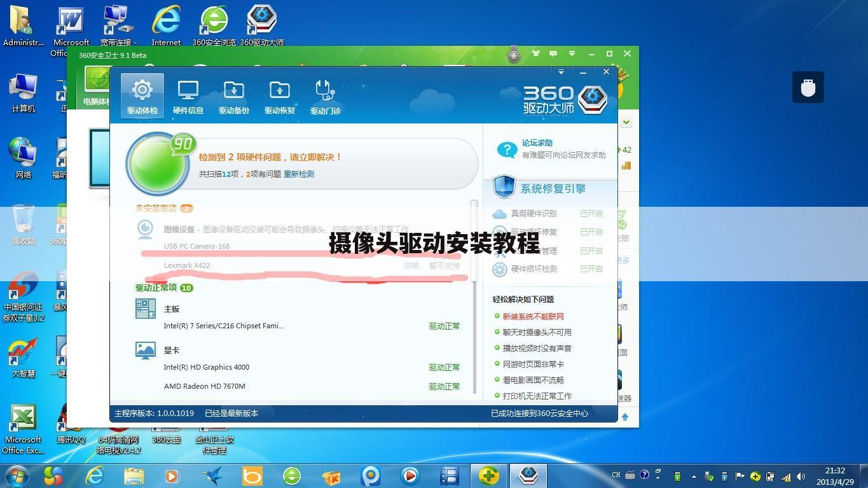Click the 图像设备 webcam icon

[146, 228]
